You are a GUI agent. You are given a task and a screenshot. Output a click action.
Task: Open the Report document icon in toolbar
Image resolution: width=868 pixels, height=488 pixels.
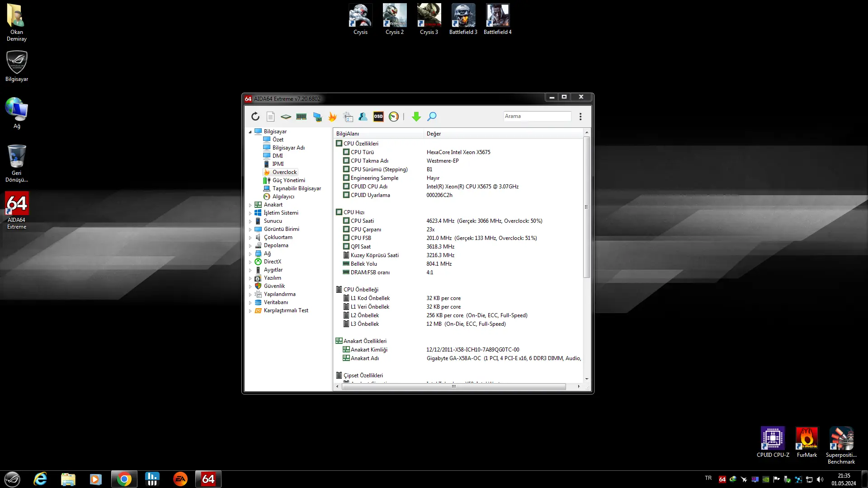(x=270, y=117)
